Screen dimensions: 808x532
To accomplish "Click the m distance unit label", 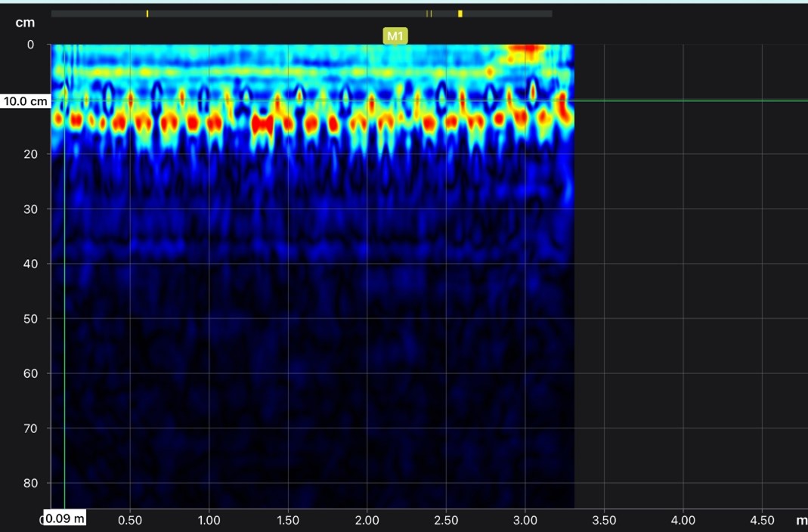I will [x=800, y=521].
